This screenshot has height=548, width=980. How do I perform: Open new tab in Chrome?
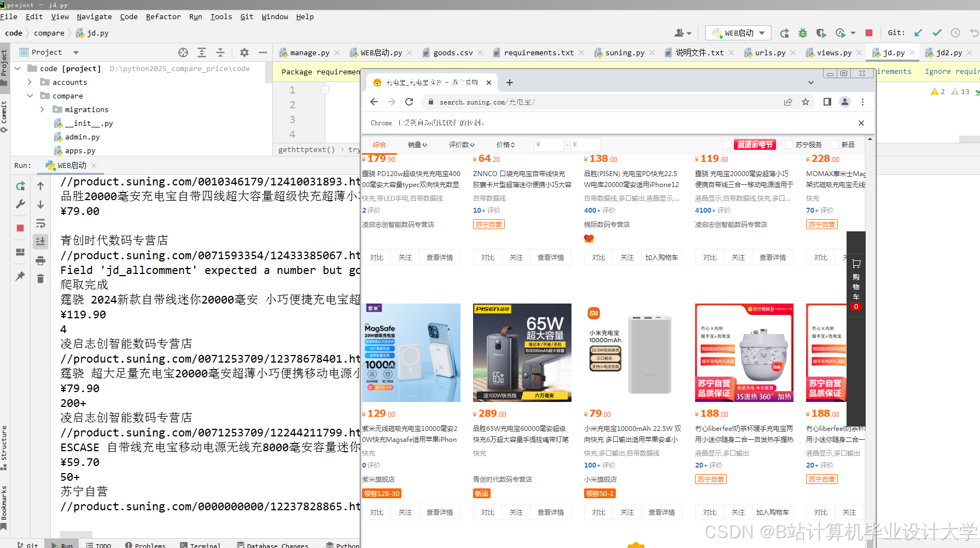[510, 83]
